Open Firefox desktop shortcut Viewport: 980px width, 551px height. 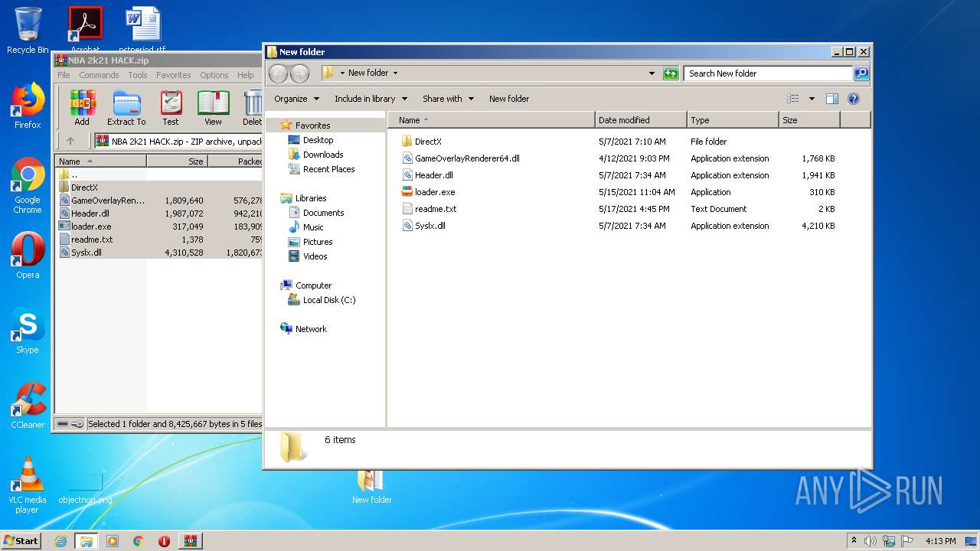pos(28,106)
